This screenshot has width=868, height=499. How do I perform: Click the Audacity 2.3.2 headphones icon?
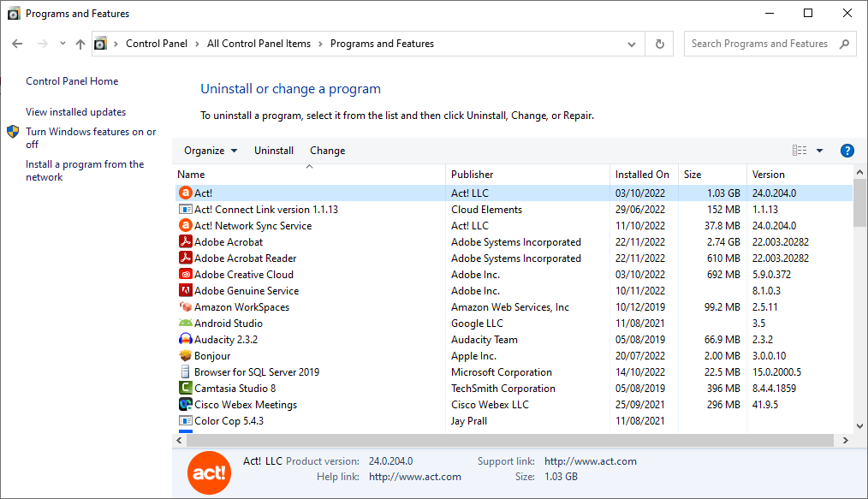pyautogui.click(x=186, y=340)
